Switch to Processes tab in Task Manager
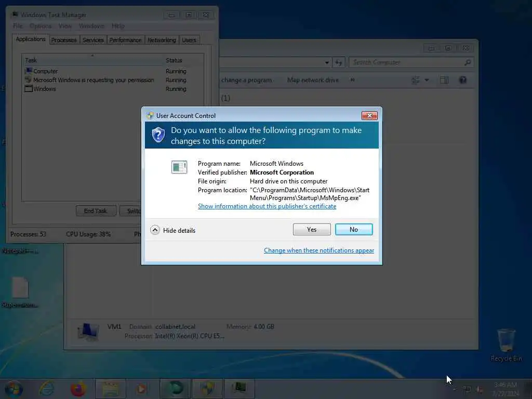Viewport: 532px width, 399px height. tap(64, 39)
